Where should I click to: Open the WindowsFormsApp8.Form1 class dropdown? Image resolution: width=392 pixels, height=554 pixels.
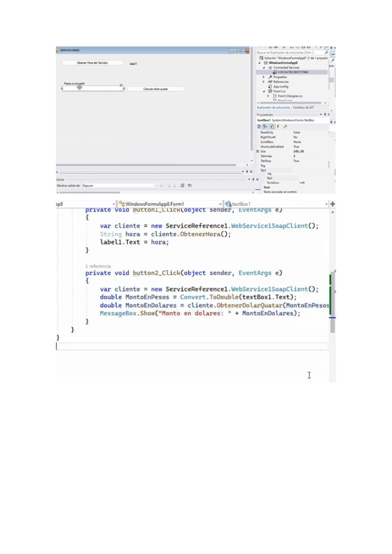point(220,204)
